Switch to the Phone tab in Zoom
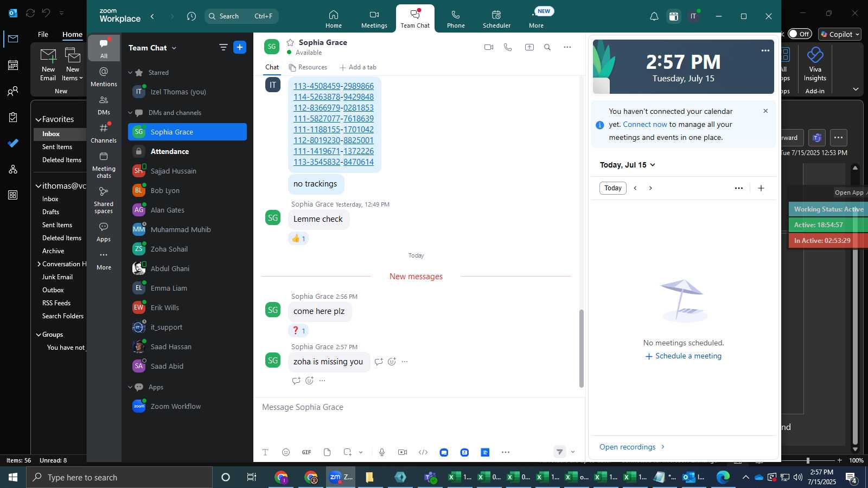Viewport: 868px width, 488px height. tap(456, 19)
